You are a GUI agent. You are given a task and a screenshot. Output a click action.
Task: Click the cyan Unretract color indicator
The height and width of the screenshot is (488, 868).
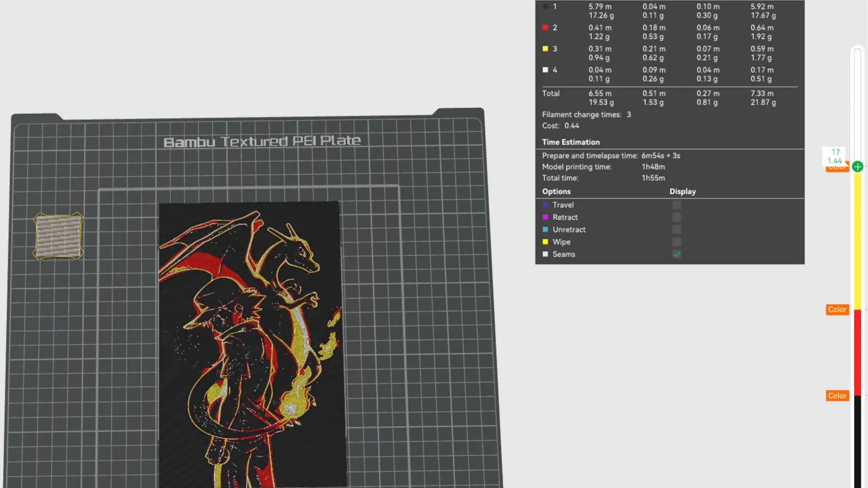(545, 230)
